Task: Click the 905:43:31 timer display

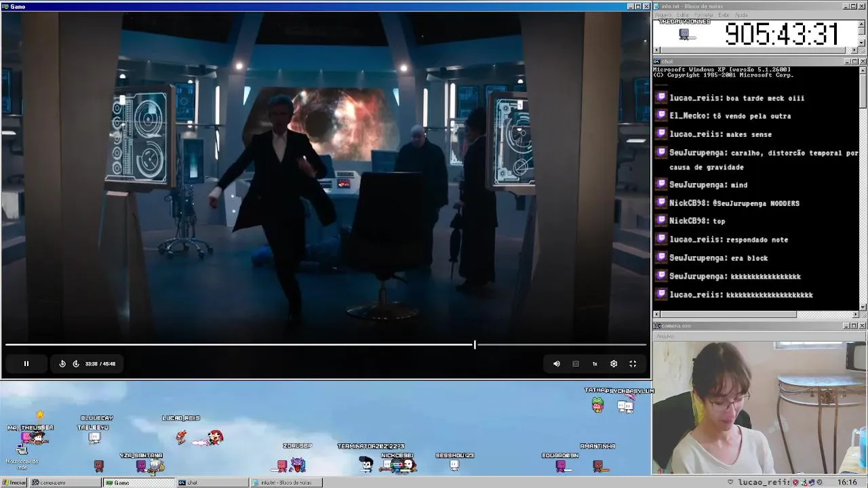Action: (x=782, y=34)
